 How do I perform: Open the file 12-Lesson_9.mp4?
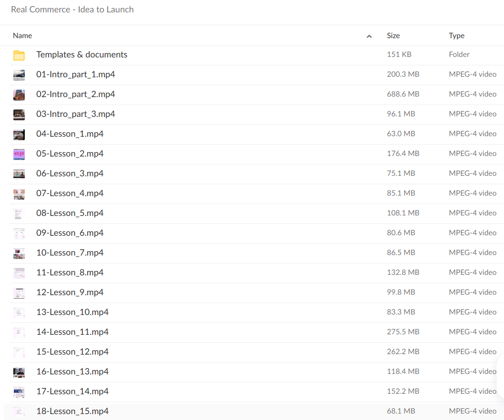(x=70, y=292)
